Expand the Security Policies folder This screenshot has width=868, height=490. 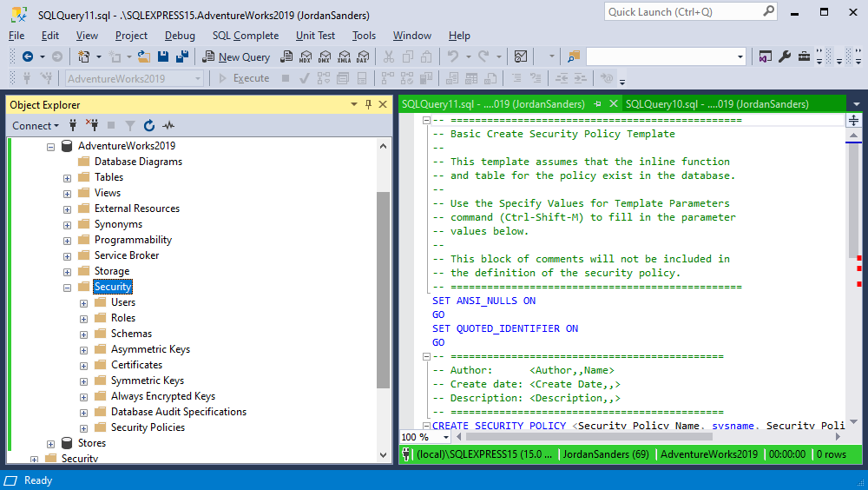point(83,428)
